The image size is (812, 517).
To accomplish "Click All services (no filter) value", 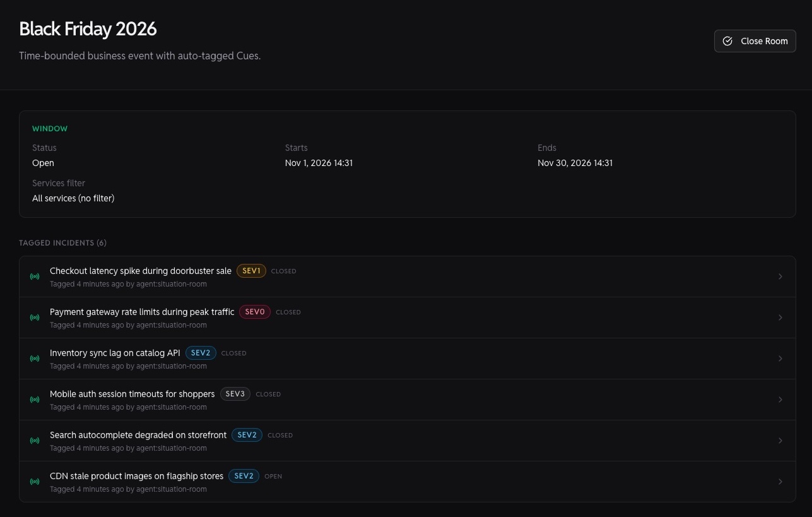I will click(73, 198).
